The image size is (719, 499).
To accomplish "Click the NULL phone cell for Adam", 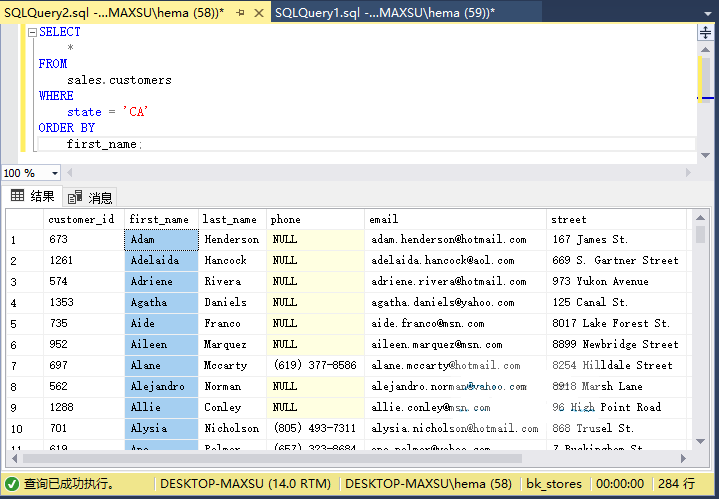I will click(315, 240).
